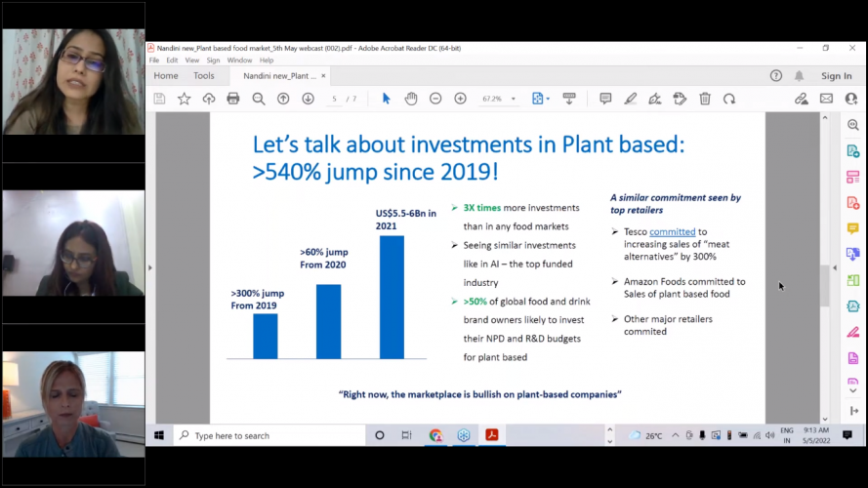
Task: Open the purple document tool in right pane
Action: tap(853, 358)
